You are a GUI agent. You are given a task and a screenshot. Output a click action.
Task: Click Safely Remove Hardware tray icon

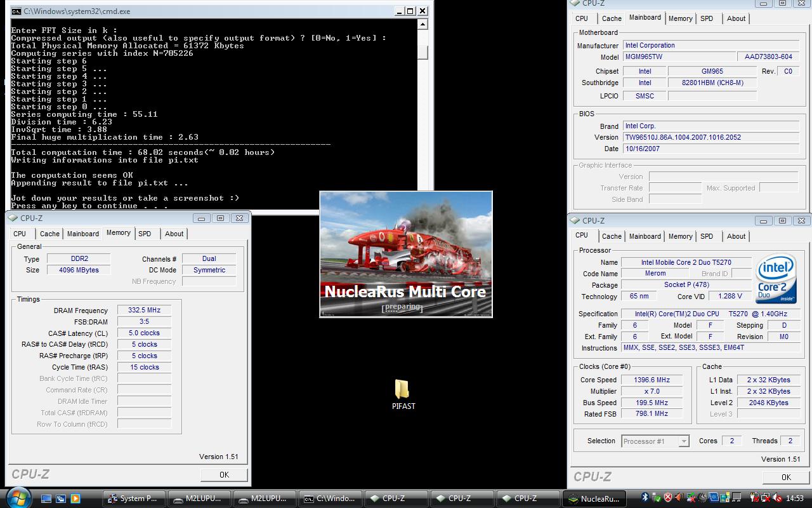657,497
